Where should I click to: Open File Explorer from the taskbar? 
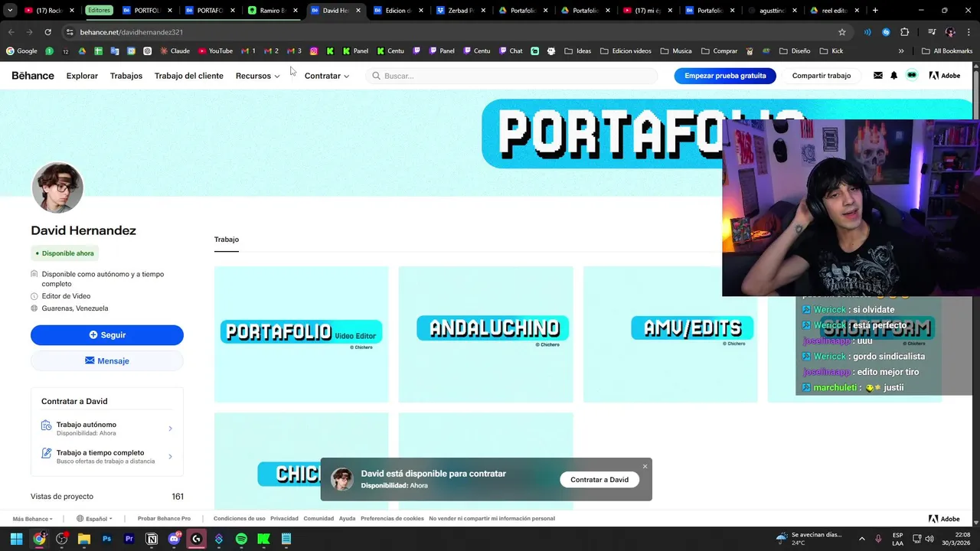pos(84,539)
